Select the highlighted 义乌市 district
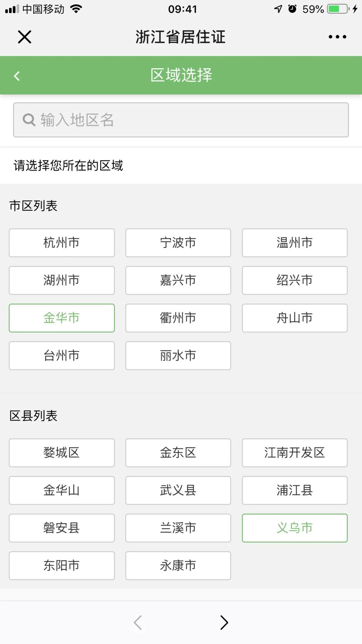The height and width of the screenshot is (644, 362). 295,528
